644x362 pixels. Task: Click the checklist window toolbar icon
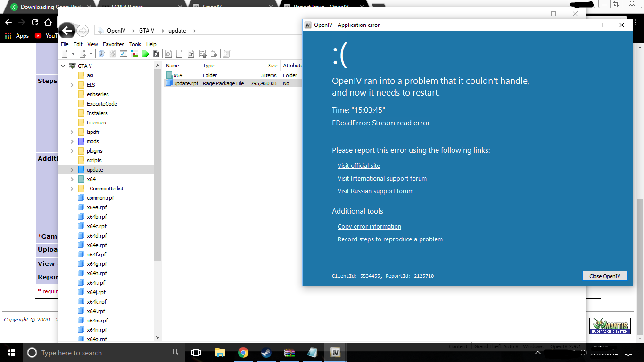pos(124,54)
